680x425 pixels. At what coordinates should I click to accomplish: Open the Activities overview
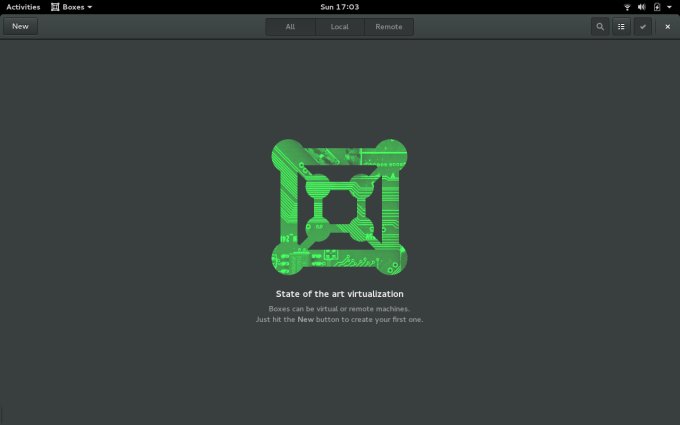click(23, 7)
